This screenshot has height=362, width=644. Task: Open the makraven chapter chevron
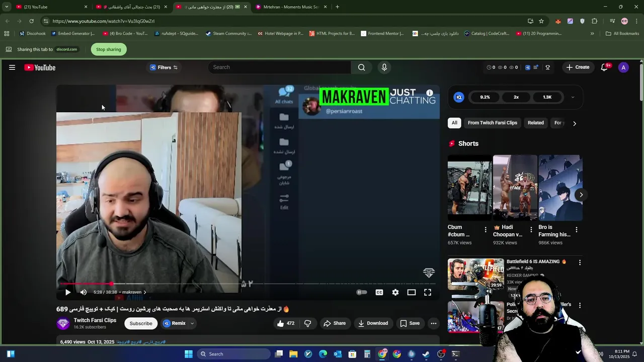(x=145, y=292)
